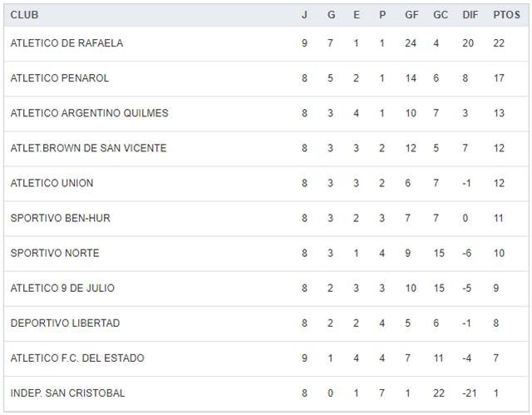Click the -21 goal difference cell
Viewport: 532px width, 415px height.
(x=469, y=393)
